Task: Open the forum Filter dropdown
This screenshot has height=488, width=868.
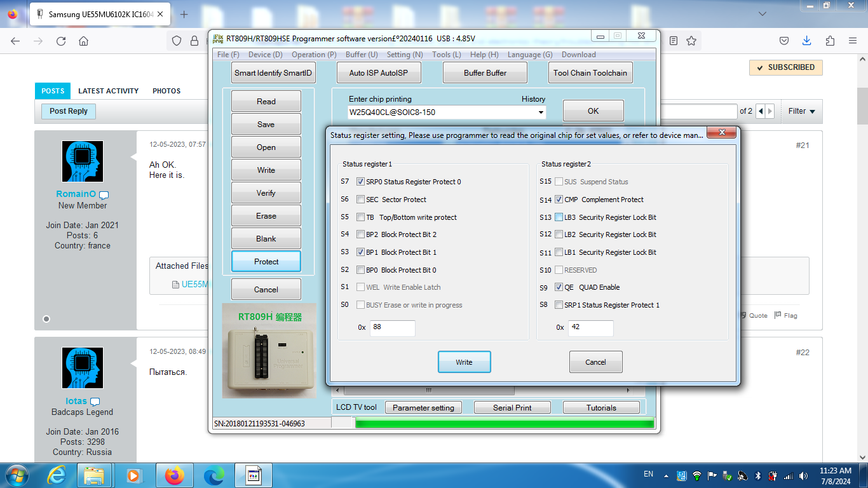Action: click(x=801, y=111)
